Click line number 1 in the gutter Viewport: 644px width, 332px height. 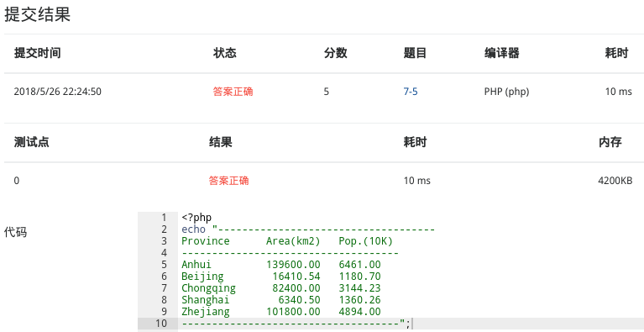click(x=165, y=218)
